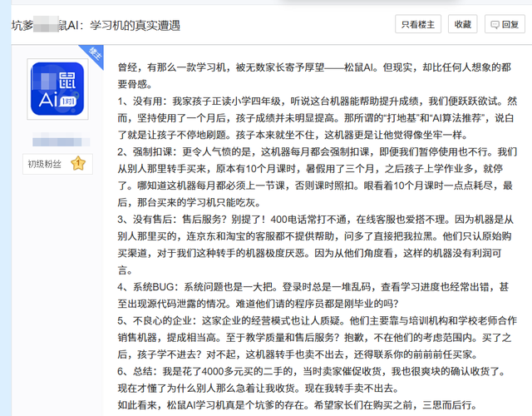Screen dimensions: 532x416
Task: Click the paragraph starting with 2、强制扣课
Action: pyautogui.click(x=318, y=177)
